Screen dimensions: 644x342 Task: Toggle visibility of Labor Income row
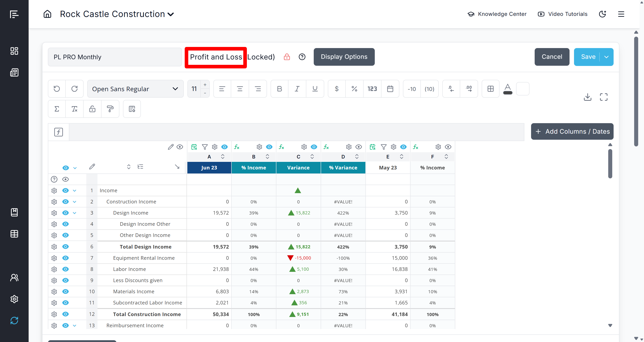point(66,269)
